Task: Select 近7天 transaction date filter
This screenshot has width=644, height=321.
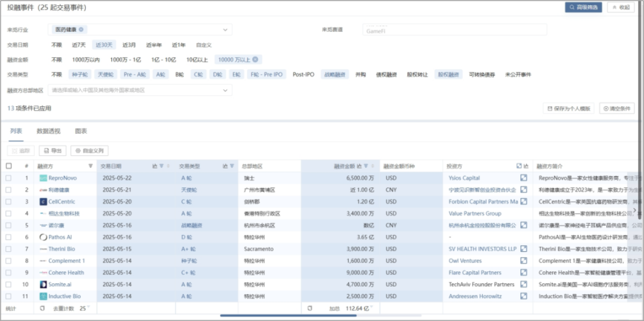Action: coord(79,45)
